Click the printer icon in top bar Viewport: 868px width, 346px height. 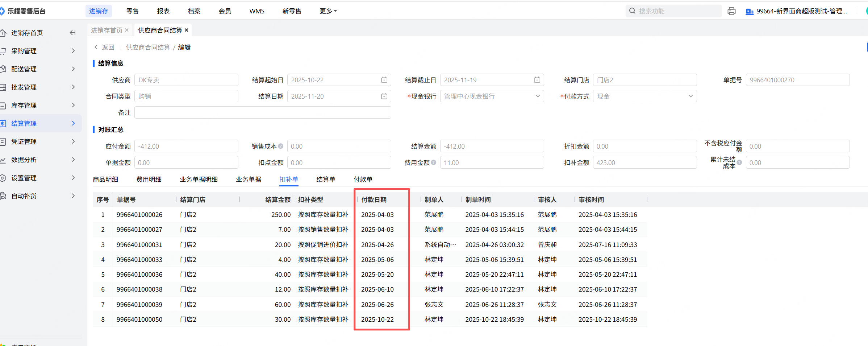[x=731, y=11]
